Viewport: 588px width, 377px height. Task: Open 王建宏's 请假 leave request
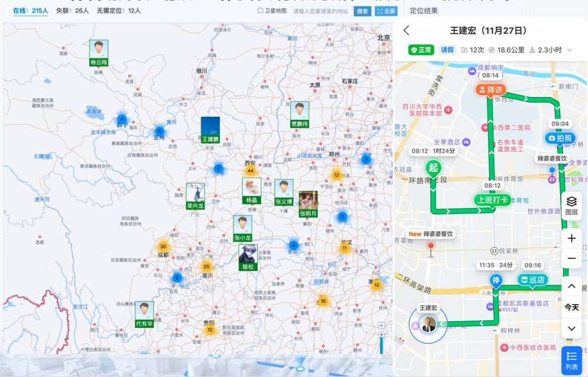[x=447, y=50]
